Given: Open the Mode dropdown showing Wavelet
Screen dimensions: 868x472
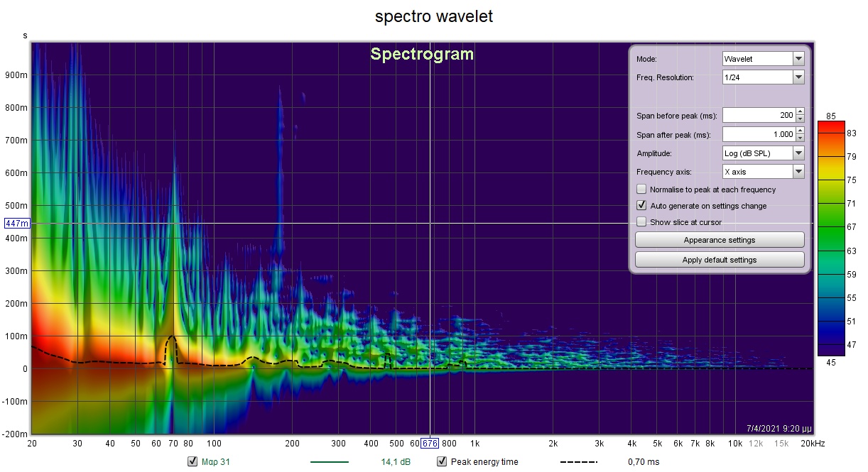Looking at the screenshot, I should pos(763,59).
